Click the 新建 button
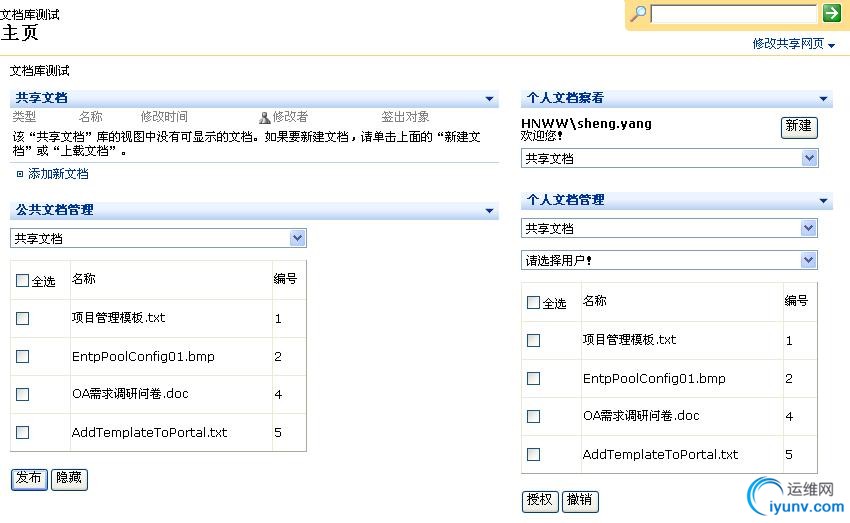 [799, 127]
